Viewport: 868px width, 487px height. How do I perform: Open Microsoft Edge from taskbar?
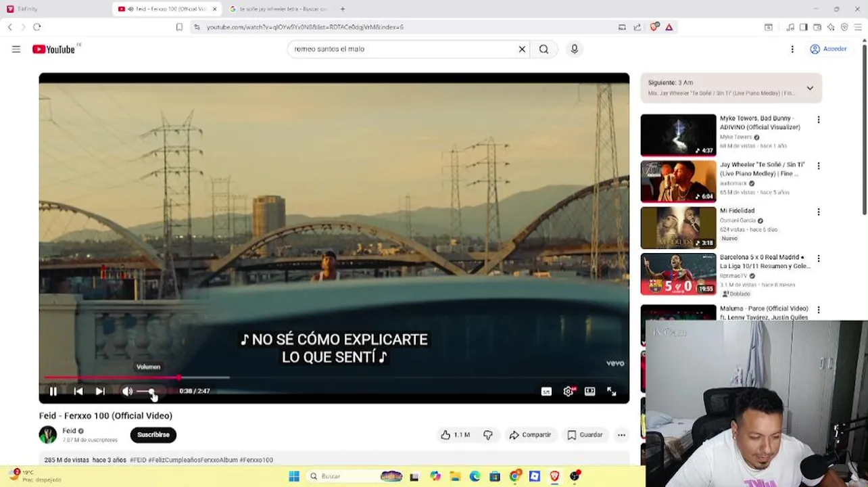coord(475,476)
